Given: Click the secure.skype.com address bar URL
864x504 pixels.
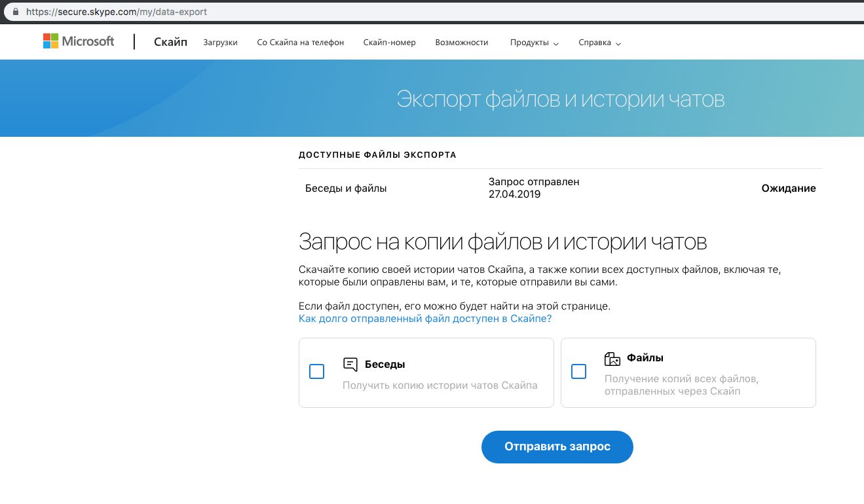Looking at the screenshot, I should pos(117,12).
